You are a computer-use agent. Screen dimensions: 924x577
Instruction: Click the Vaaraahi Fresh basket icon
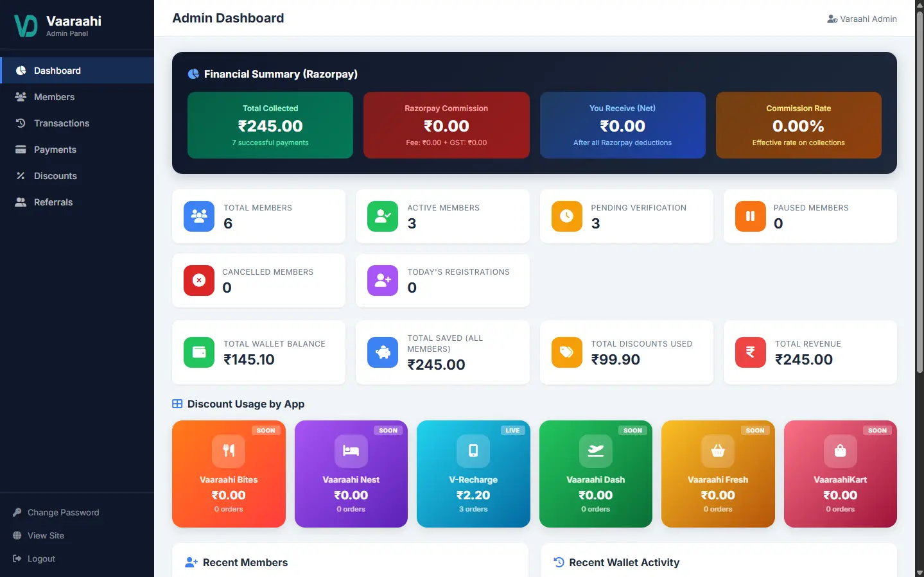718,451
